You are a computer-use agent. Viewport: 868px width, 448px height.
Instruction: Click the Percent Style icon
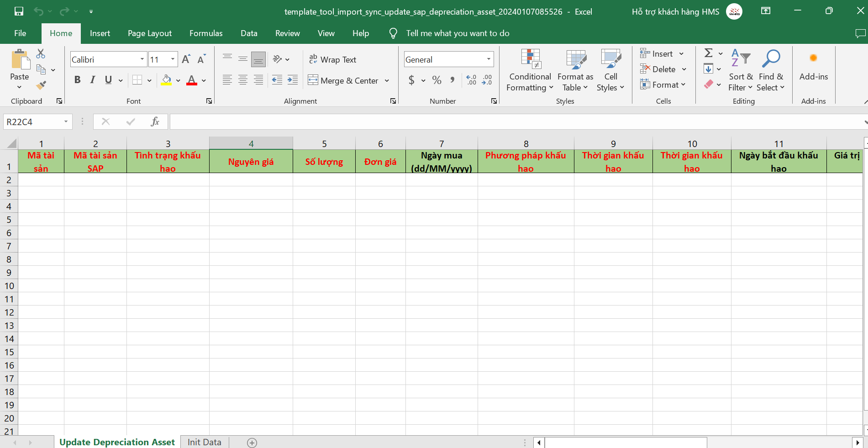click(x=437, y=80)
